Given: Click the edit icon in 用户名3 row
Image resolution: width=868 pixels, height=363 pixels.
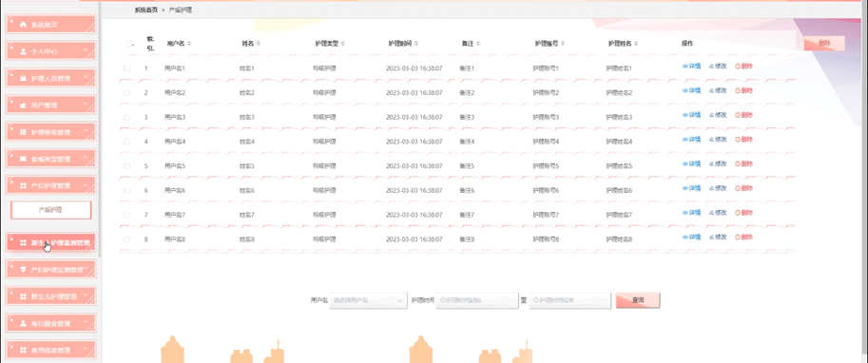Looking at the screenshot, I should (711, 115).
